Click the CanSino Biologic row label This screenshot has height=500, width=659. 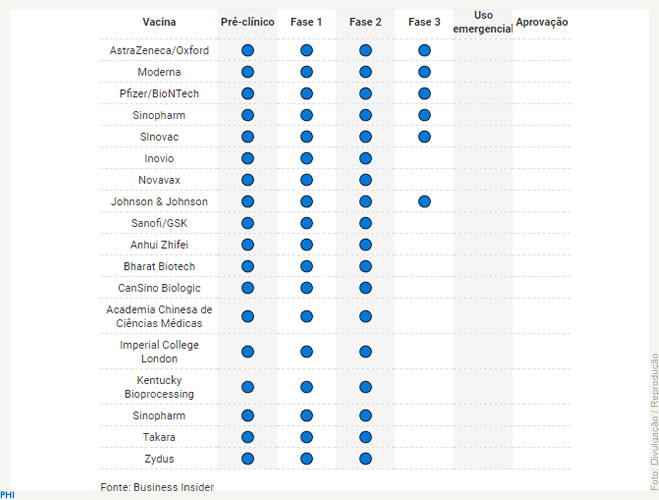pos(159,288)
